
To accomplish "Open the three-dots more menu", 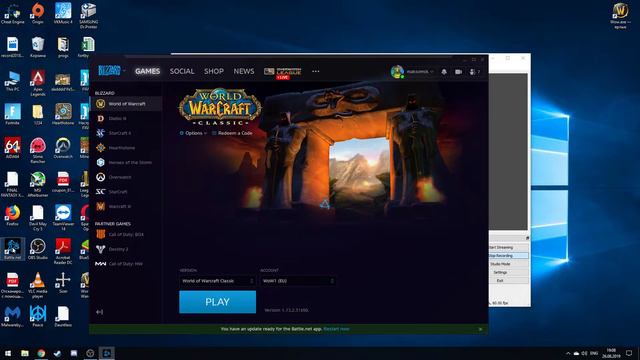I will point(316,71).
